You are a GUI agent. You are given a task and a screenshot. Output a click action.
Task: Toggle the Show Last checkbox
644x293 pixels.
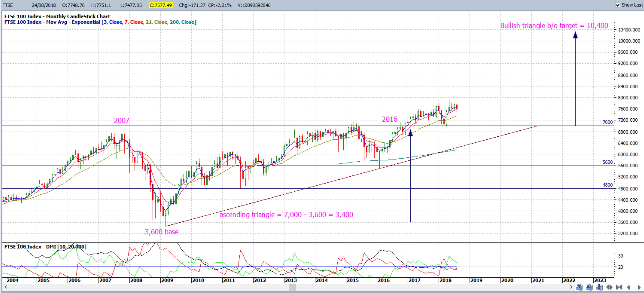point(618,5)
